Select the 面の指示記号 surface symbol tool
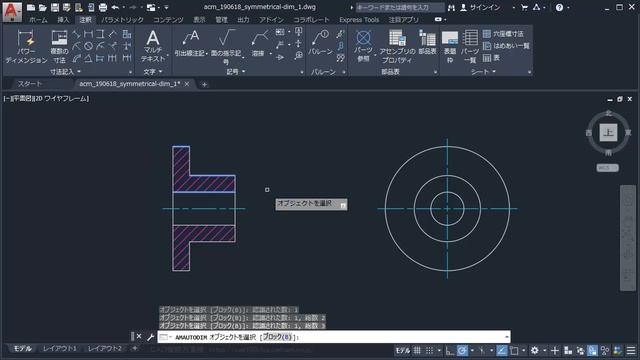This screenshot has width=640, height=360. [226, 47]
